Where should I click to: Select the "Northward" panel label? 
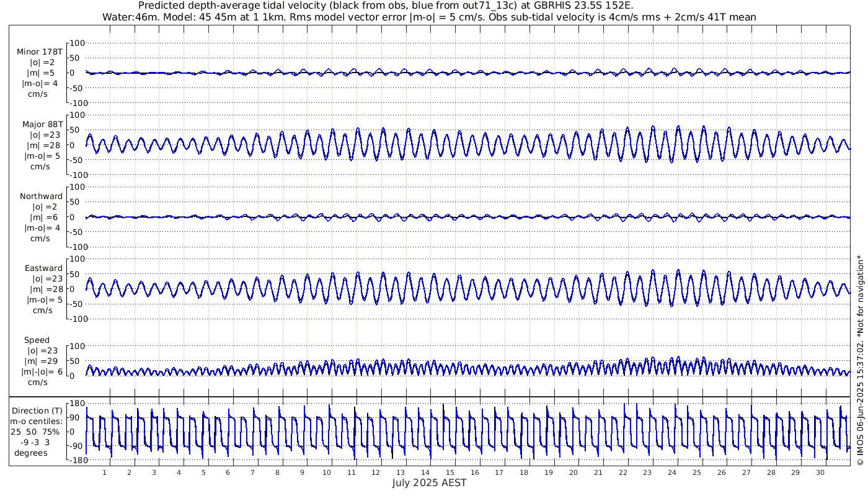pyautogui.click(x=41, y=197)
